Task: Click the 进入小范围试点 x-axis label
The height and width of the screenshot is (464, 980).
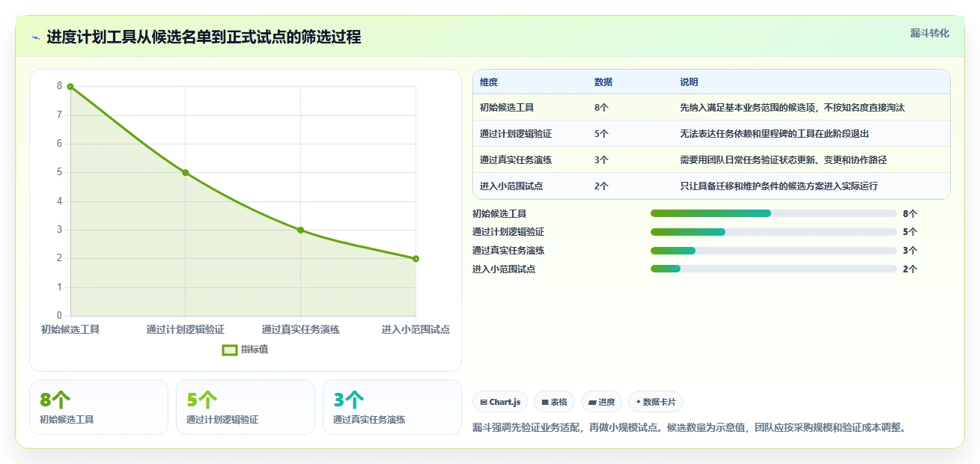Action: 416,329
